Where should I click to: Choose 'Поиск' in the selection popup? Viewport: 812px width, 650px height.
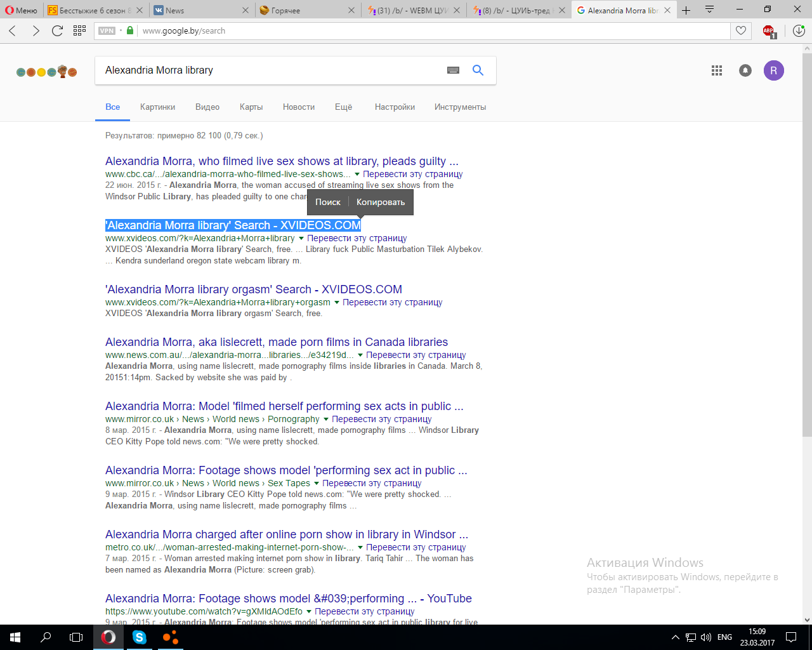328,202
